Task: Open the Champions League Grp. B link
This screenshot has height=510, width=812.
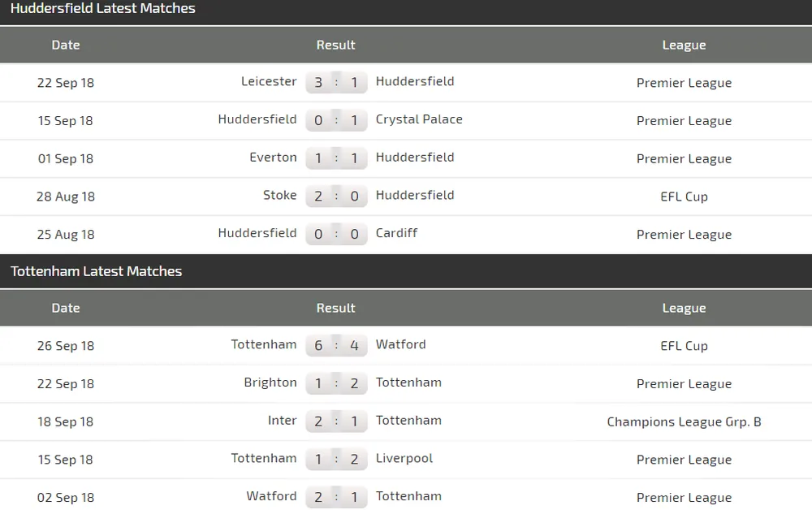Action: click(x=684, y=421)
